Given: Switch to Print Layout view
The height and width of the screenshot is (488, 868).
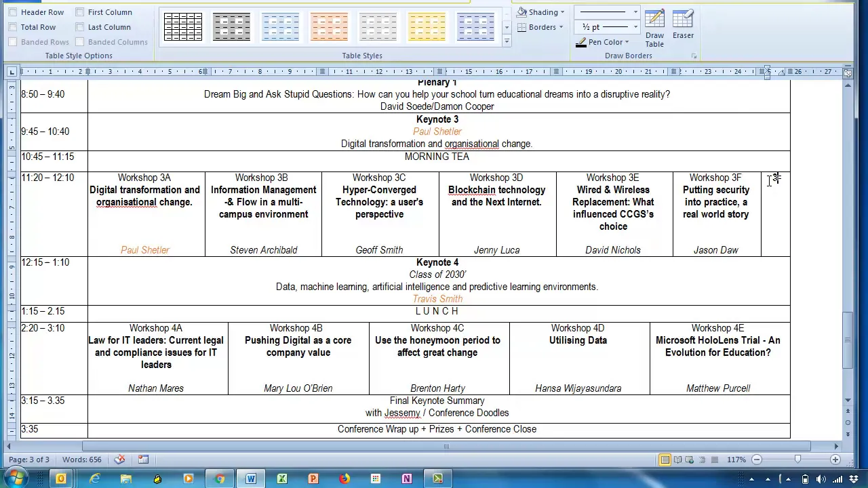Looking at the screenshot, I should pos(665,460).
